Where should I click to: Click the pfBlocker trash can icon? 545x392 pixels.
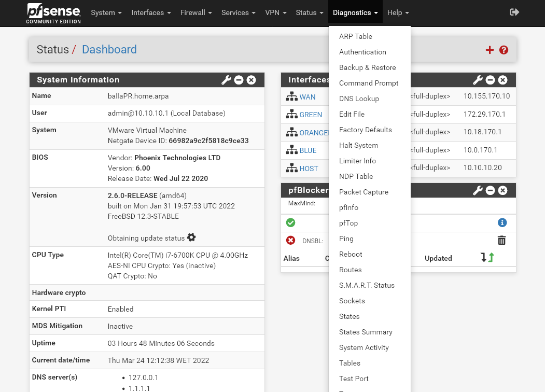point(501,240)
